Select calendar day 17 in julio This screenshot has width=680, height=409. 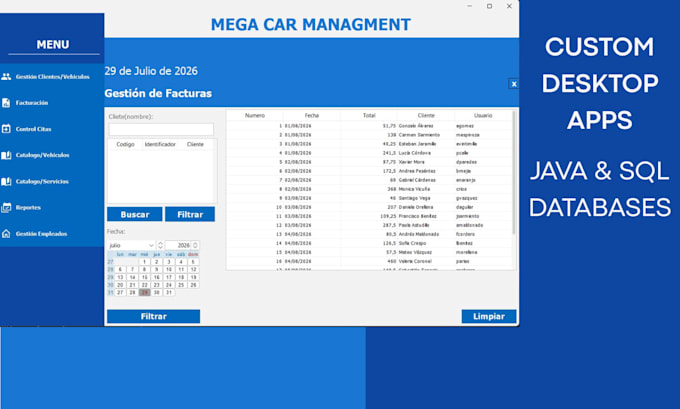[169, 277]
